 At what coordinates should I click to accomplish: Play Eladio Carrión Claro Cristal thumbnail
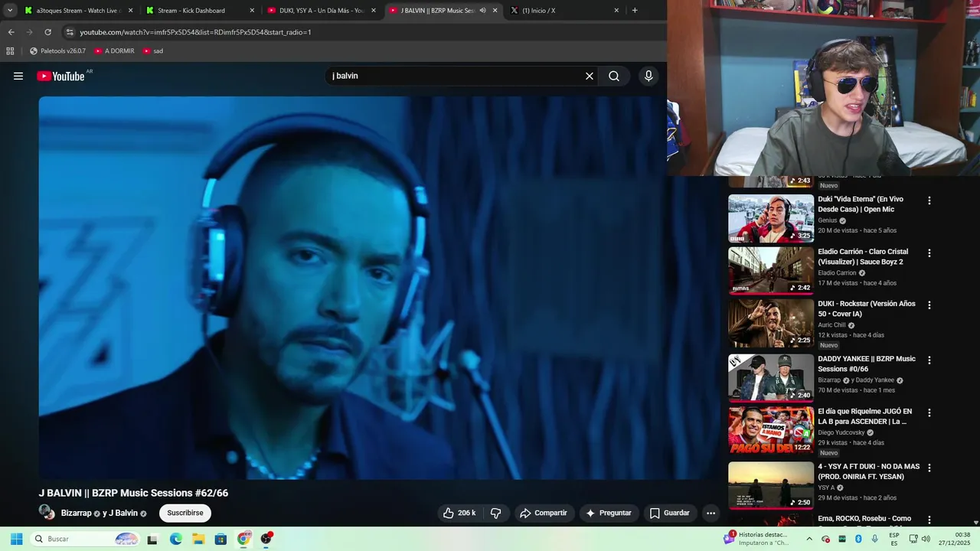click(x=771, y=270)
